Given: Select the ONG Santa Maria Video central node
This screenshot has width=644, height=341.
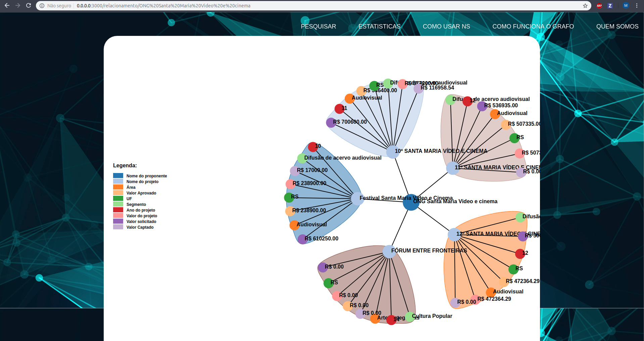Looking at the screenshot, I should click(x=411, y=202).
